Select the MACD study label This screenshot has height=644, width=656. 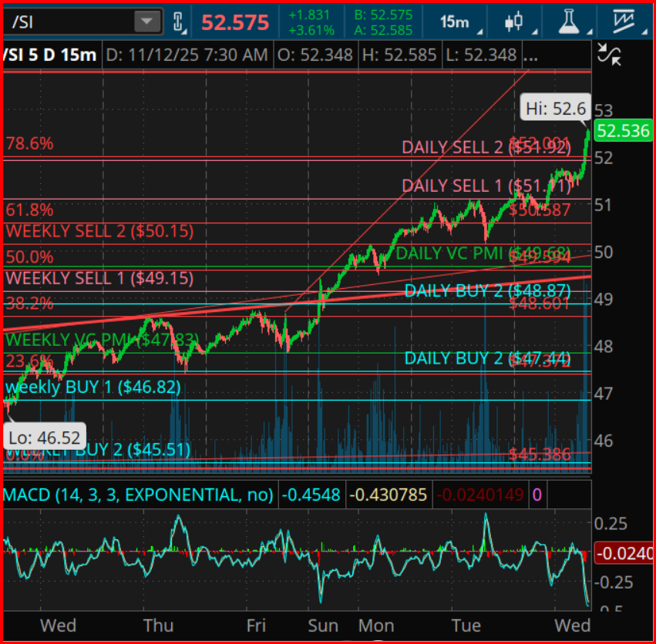(x=139, y=495)
